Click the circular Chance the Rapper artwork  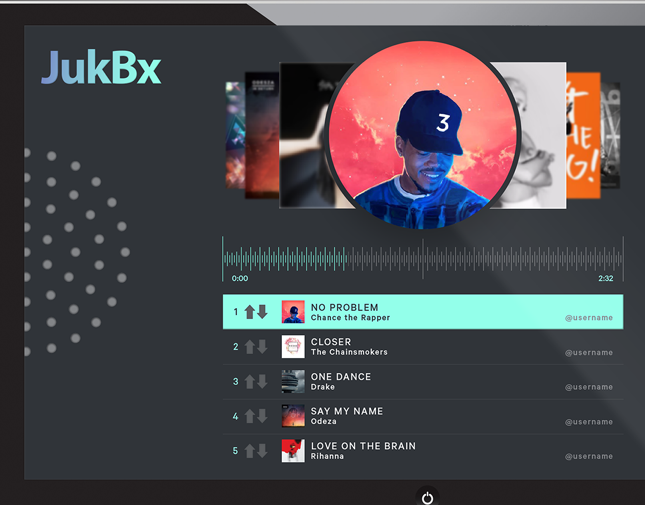click(423, 134)
